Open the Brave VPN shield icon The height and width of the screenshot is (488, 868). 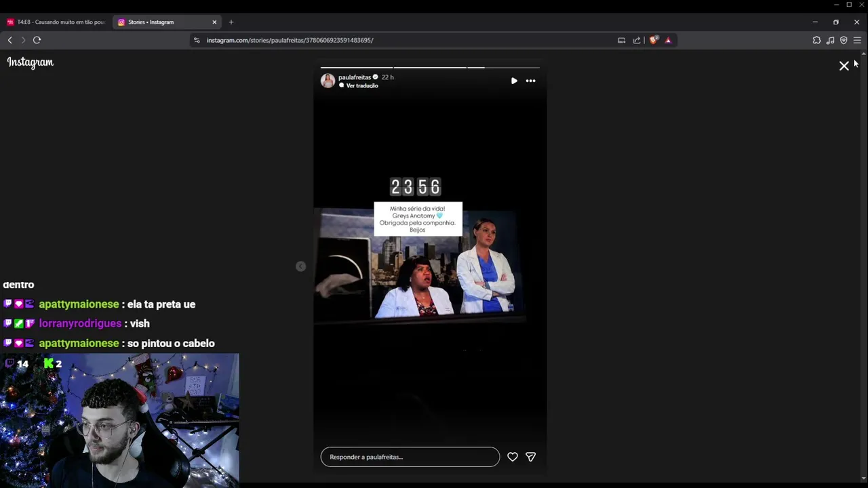(x=844, y=40)
